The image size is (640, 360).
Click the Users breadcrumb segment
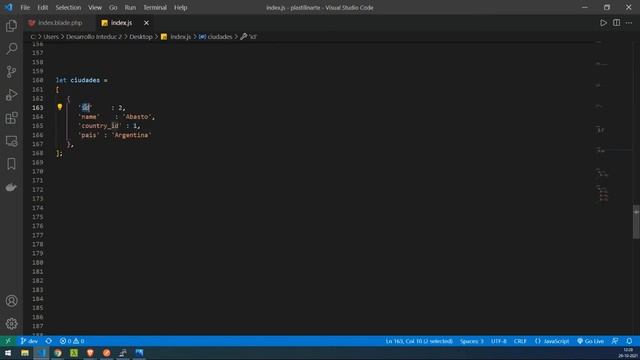(x=51, y=37)
